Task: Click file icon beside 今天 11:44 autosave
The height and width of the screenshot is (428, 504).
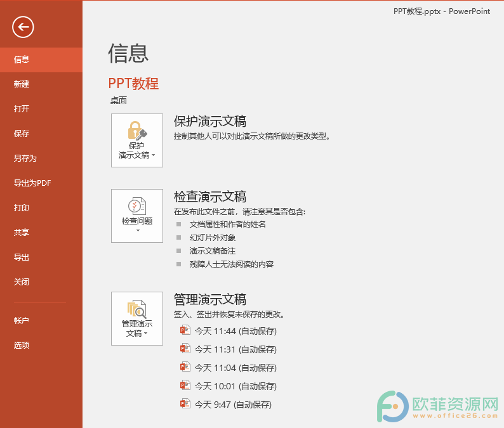Action: [185, 330]
